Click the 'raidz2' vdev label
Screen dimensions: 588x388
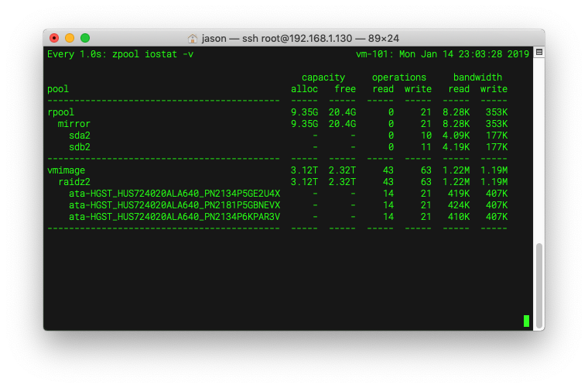pos(74,182)
